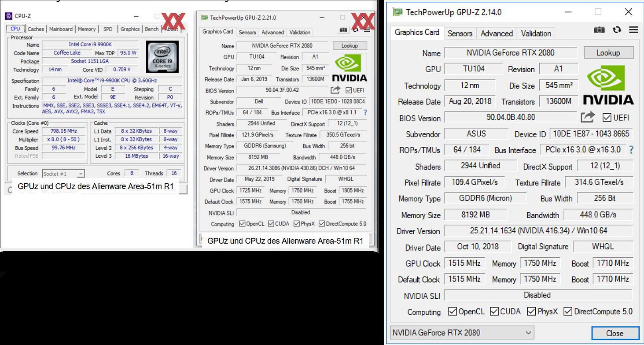Click the Intel Core i9 badge in CPU-Z
This screenshot has width=644, height=345.
pos(162,57)
